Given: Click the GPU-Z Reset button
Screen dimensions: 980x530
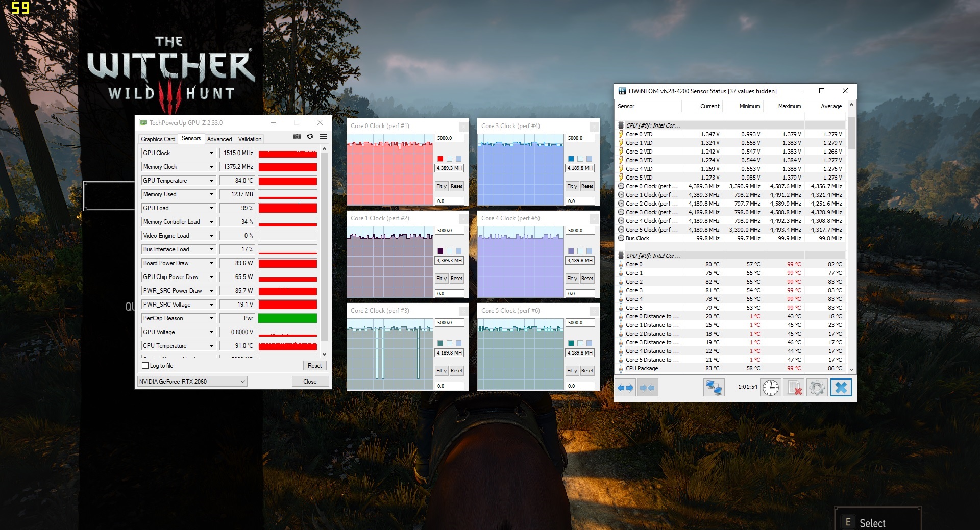Looking at the screenshot, I should pos(314,366).
